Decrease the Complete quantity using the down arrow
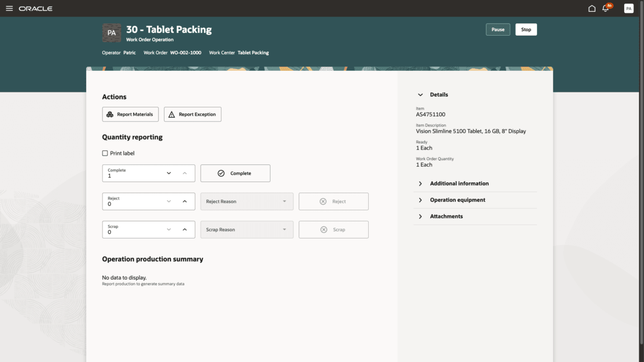 click(169, 173)
